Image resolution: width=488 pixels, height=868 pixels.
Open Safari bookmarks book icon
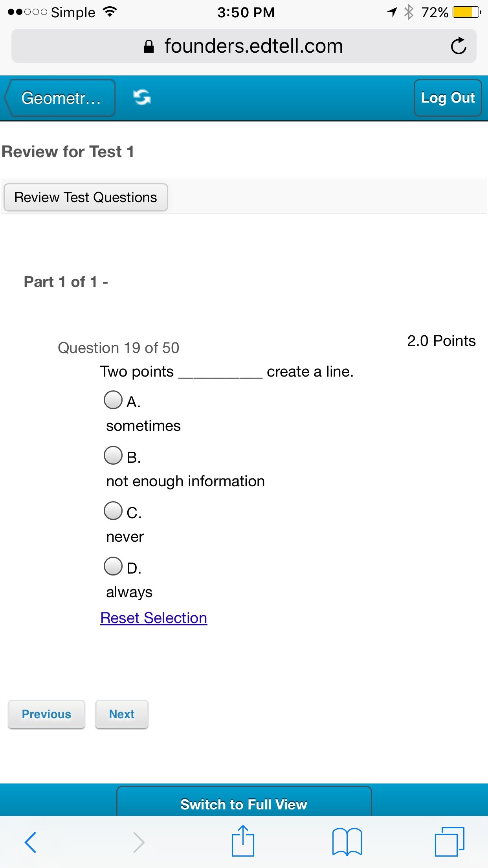coord(347,842)
